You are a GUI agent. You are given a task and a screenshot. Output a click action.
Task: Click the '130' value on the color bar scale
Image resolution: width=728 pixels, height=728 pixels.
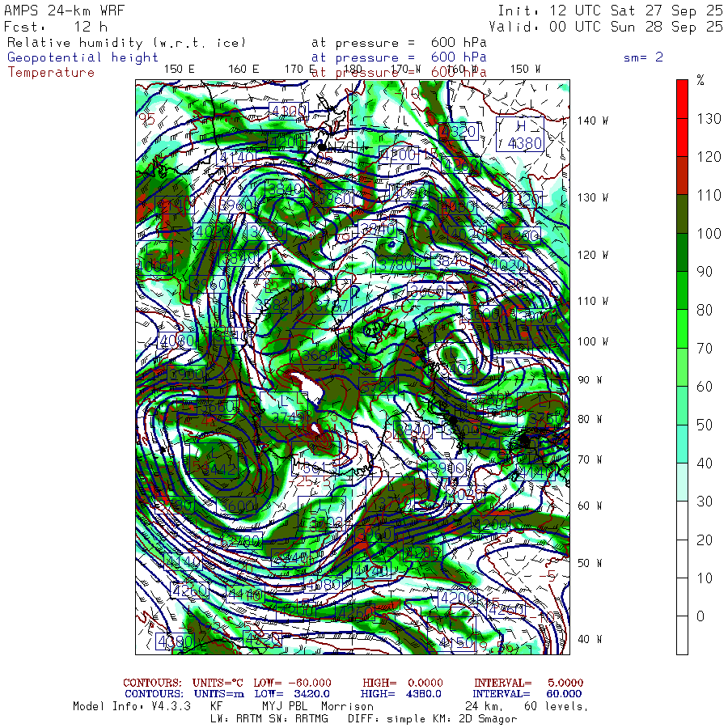tap(709, 118)
